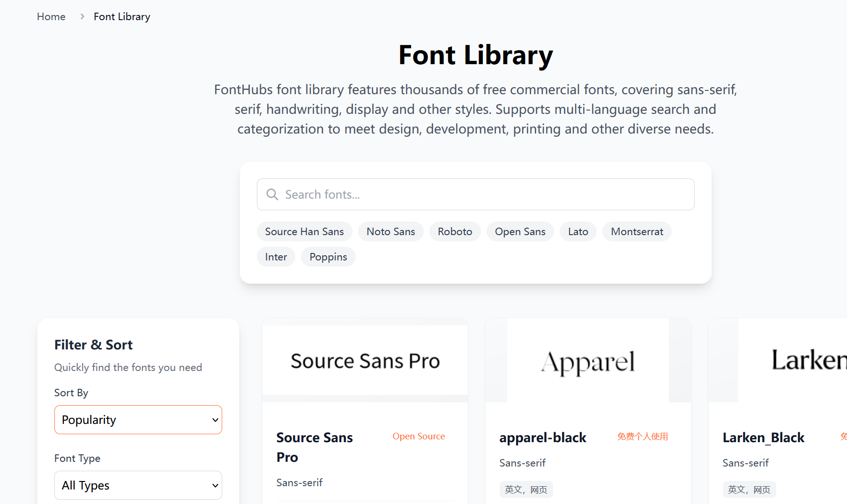Open the Apparel font preview thumbnail
Screen dimensions: 847x504
point(588,360)
